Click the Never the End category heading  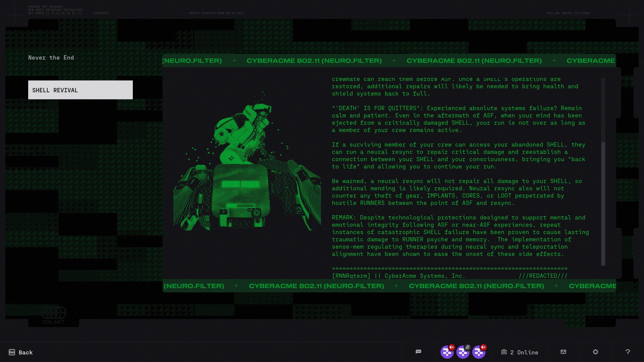pyautogui.click(x=51, y=58)
